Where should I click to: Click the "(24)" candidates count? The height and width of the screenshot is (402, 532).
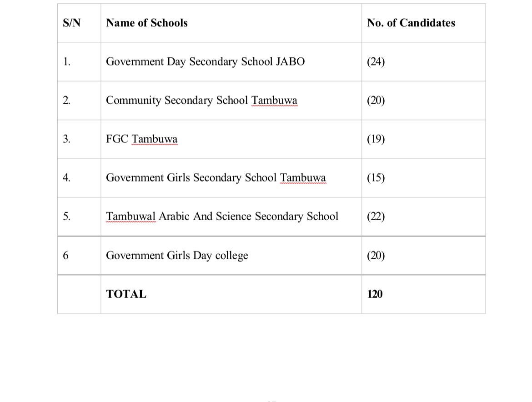tap(376, 61)
